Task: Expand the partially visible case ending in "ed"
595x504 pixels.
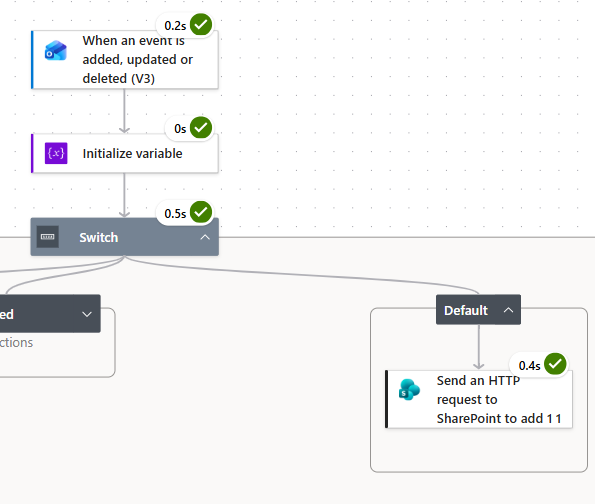Action: pyautogui.click(x=87, y=314)
